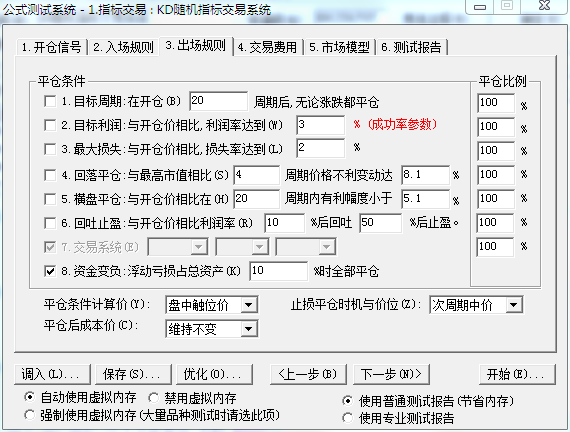Enable the 4.回落平仓 checkbox
This screenshot has height=432, width=570.
(x=50, y=175)
